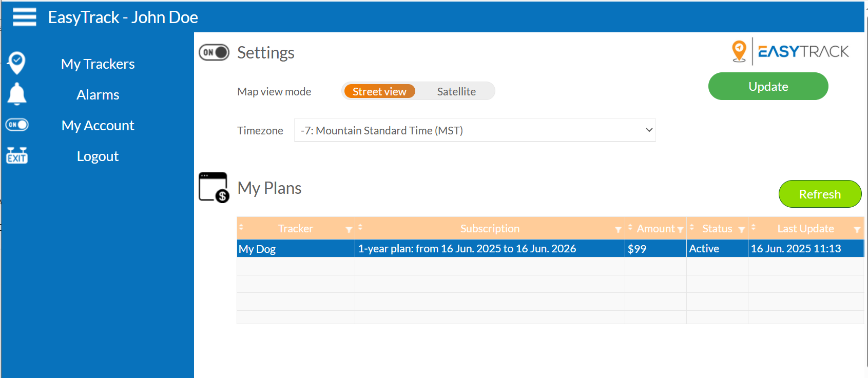Click the My Plans billing icon
The height and width of the screenshot is (378, 868).
[x=214, y=188]
